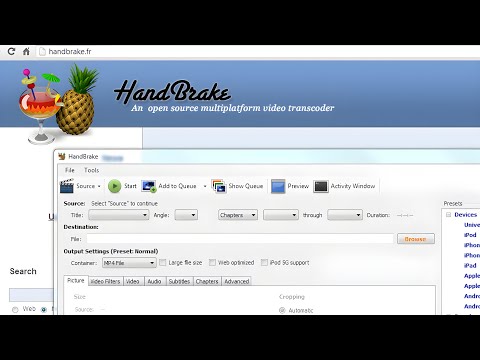Switch to the Chapters tab
The width and height of the screenshot is (480, 360).
coord(207,281)
